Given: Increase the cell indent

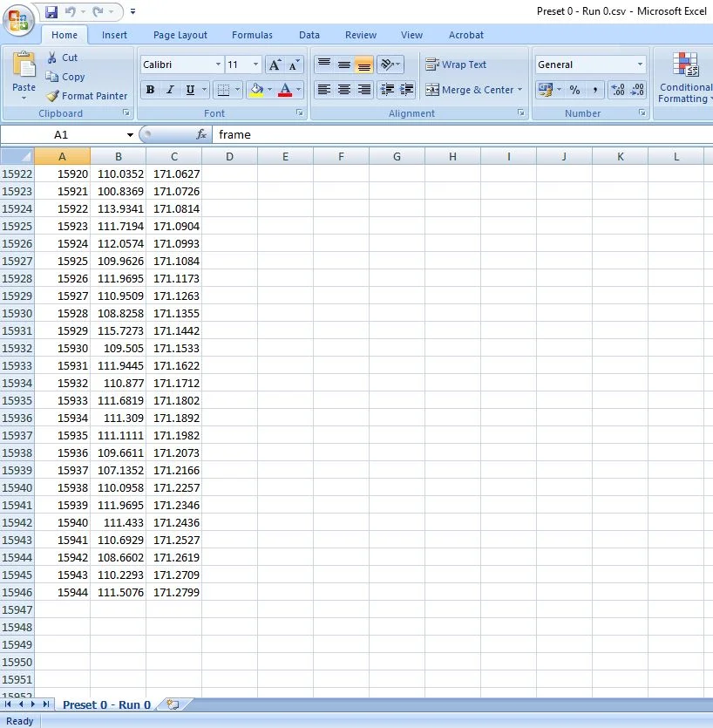Looking at the screenshot, I should click(407, 90).
